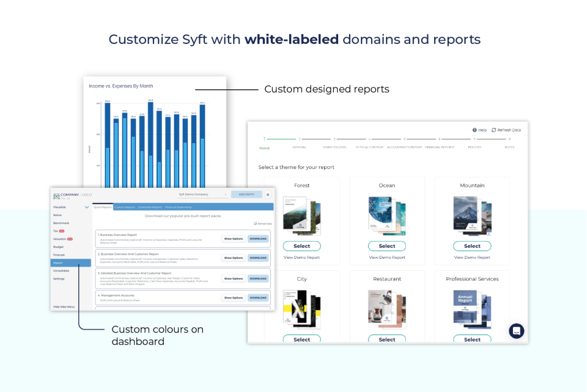Open Settings from the sidebar menu
The image size is (587, 392).
[59, 278]
